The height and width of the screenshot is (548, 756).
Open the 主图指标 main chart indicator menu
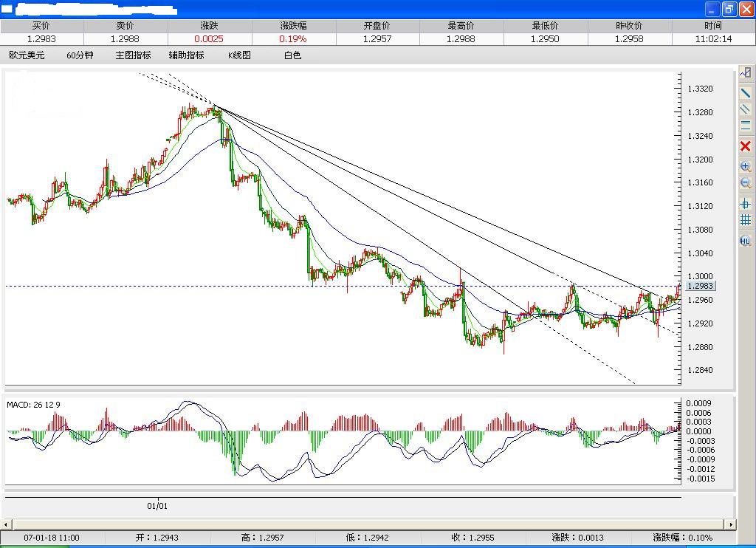coord(132,55)
